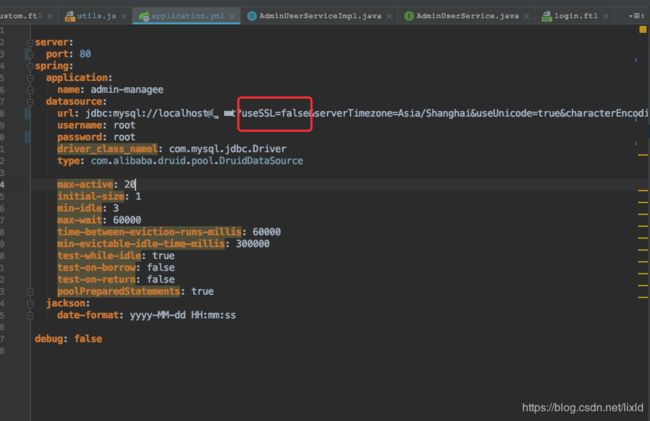
Task: Click the login.ftl file type icon
Action: click(547, 16)
